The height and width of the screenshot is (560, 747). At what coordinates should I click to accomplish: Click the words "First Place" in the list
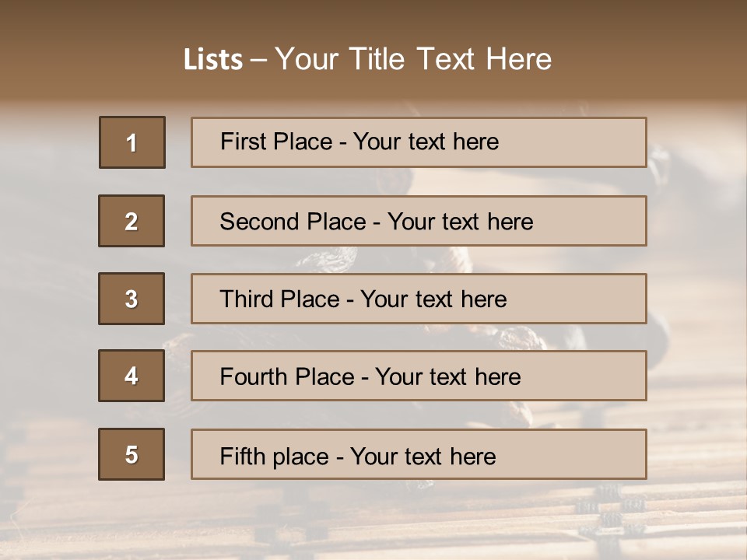pyautogui.click(x=275, y=142)
